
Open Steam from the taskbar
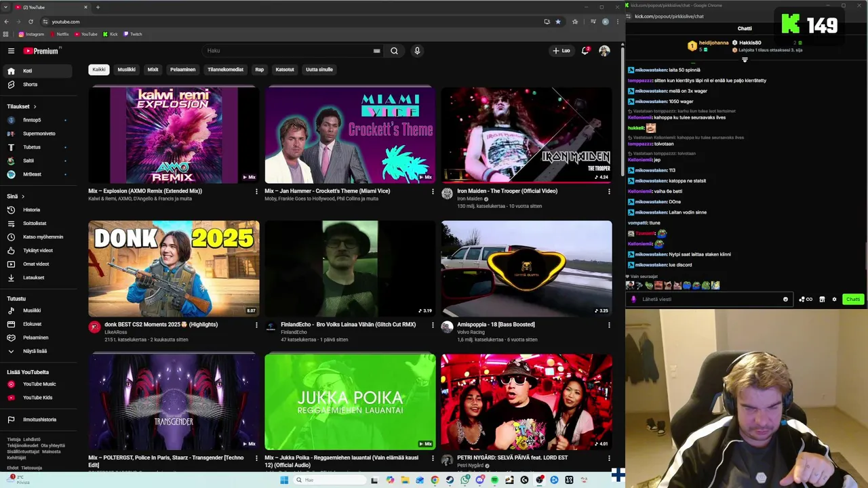click(x=450, y=480)
